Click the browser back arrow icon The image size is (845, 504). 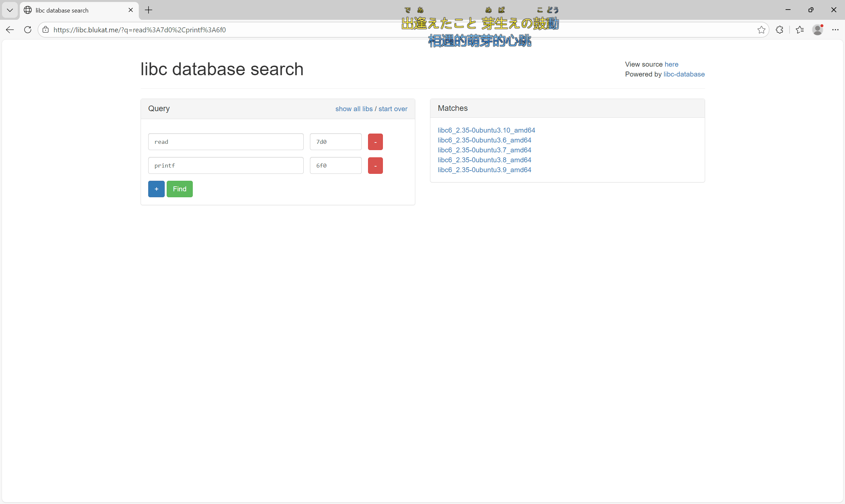(x=10, y=30)
